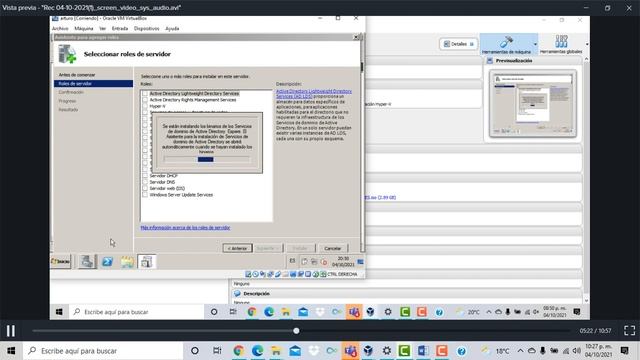The width and height of the screenshot is (640, 360).
Task: Open VirtualBox in the recorded video's taskbar
Action: (x=370, y=312)
